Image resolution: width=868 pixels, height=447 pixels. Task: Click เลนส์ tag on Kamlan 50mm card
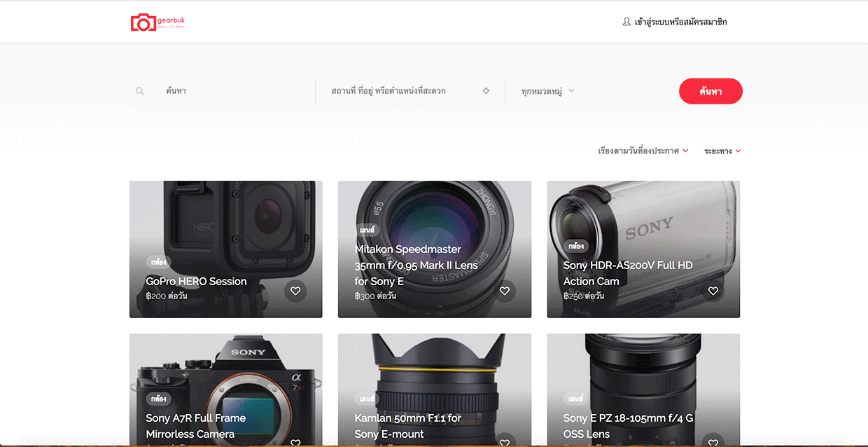(x=367, y=399)
